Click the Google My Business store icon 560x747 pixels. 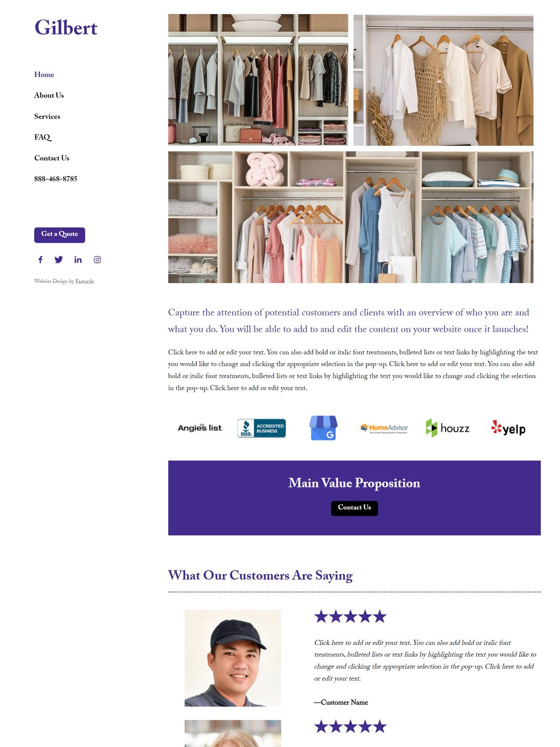(323, 428)
